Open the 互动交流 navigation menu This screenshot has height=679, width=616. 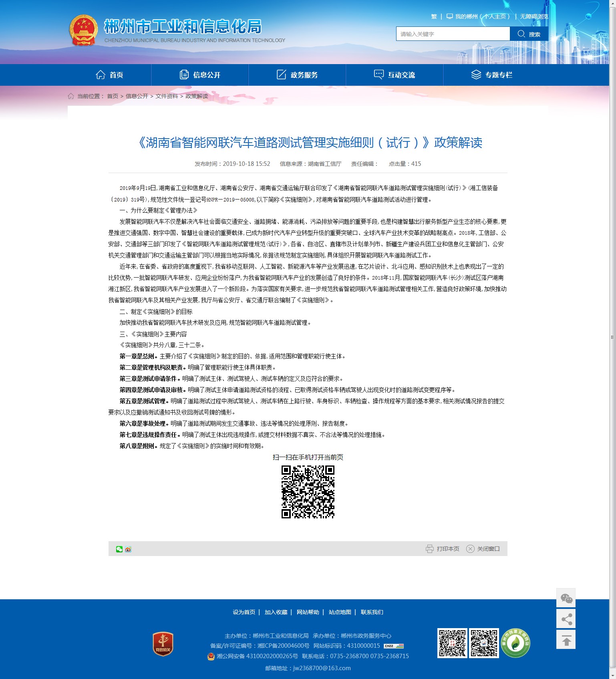[x=395, y=75]
